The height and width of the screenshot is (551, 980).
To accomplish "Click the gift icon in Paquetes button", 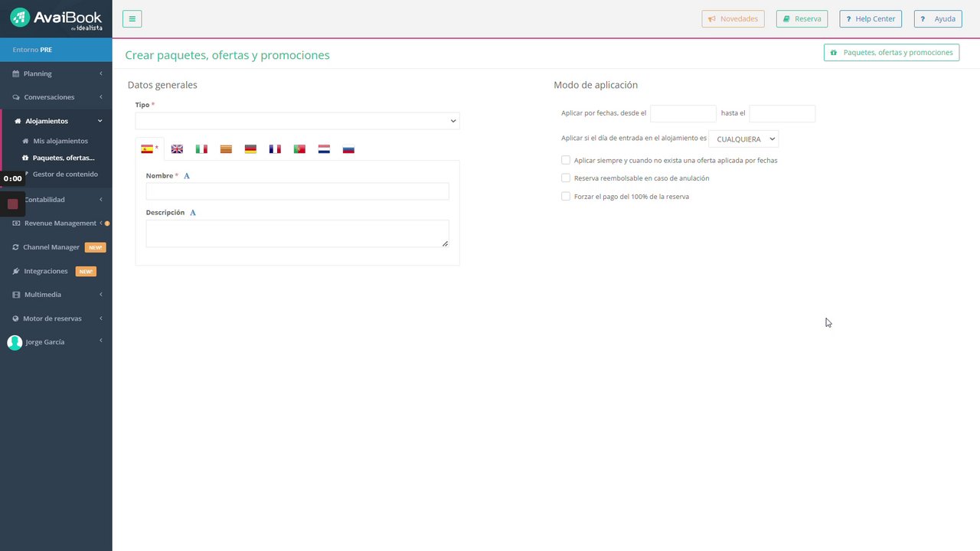I will (x=834, y=53).
